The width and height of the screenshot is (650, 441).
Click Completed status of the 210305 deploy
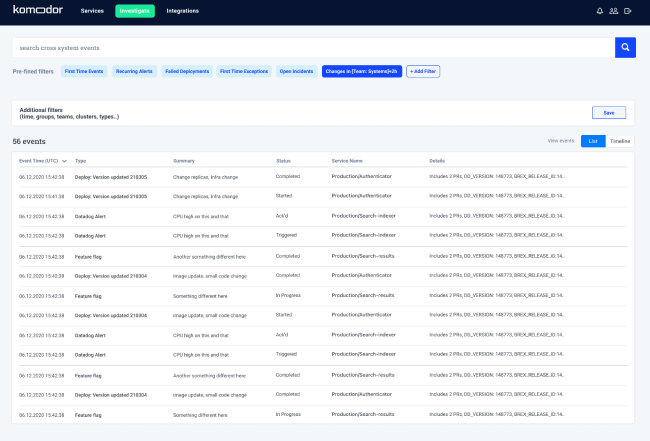coord(288,176)
